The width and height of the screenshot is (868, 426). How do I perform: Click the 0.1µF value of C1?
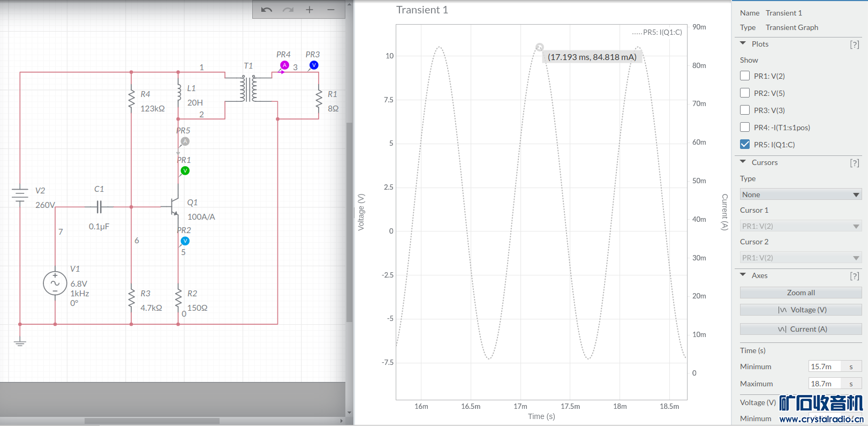pyautogui.click(x=99, y=227)
